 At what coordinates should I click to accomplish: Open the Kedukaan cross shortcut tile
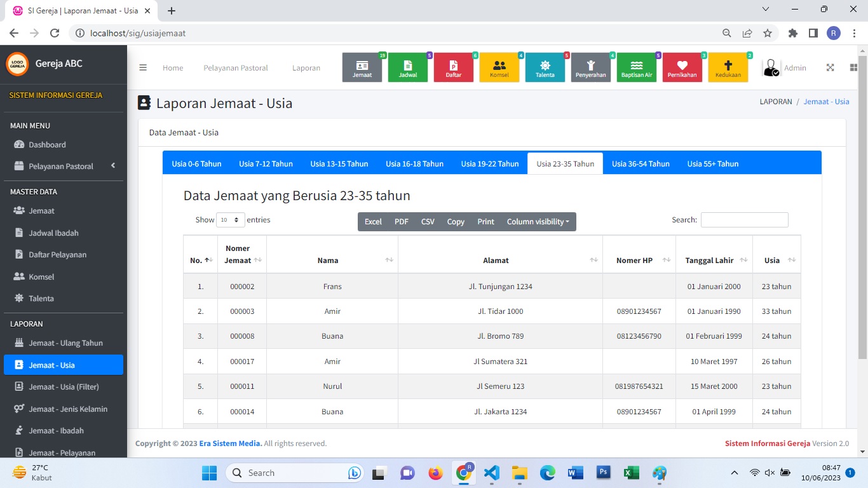pyautogui.click(x=728, y=67)
